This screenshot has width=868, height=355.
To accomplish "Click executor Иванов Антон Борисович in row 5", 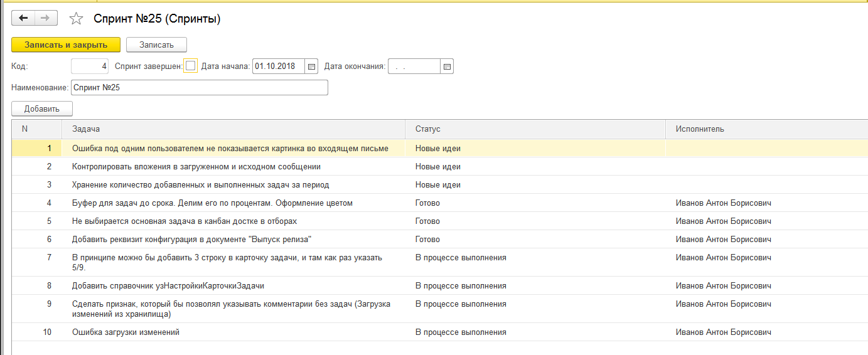I will pos(724,221).
